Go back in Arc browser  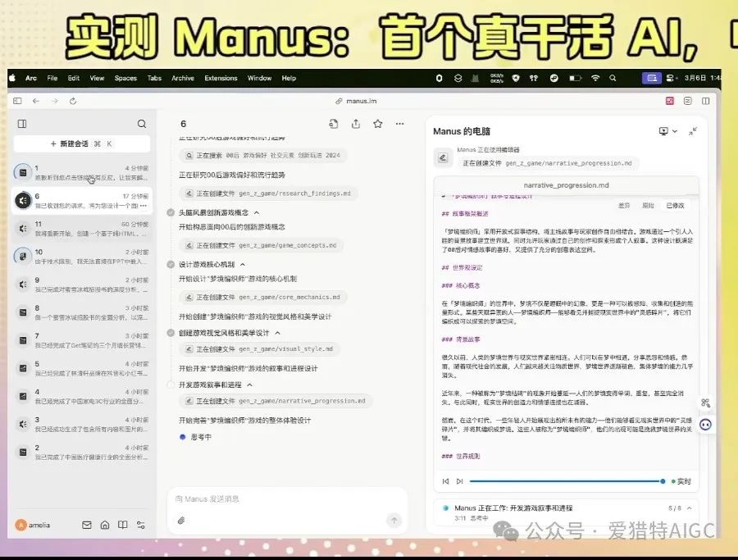pyautogui.click(x=36, y=101)
